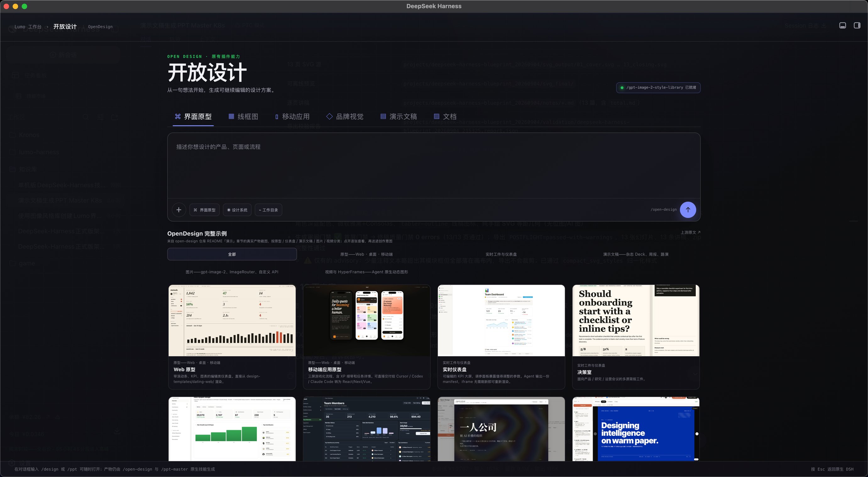Open the 文档 tab
The image size is (868, 477).
[x=445, y=117]
